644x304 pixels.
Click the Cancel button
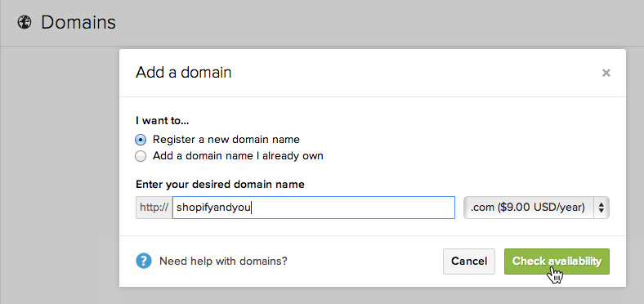469,262
